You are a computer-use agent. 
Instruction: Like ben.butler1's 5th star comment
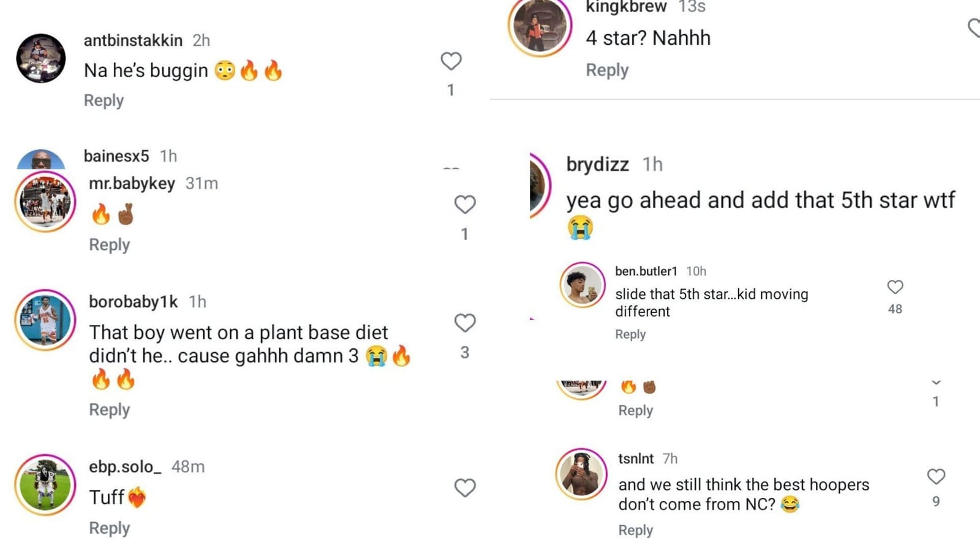895,287
